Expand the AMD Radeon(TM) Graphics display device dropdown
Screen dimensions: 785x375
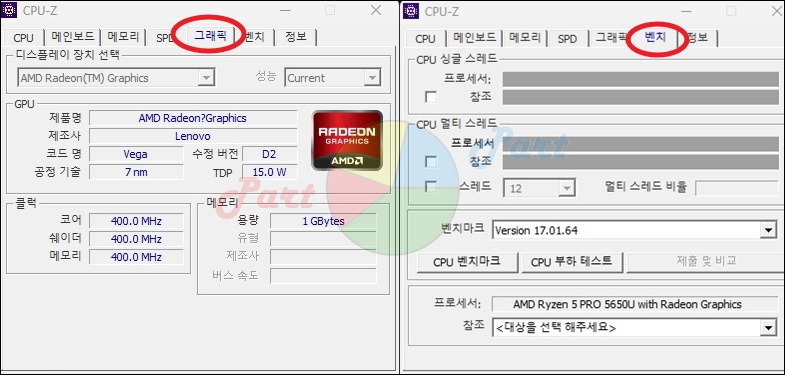[x=205, y=78]
